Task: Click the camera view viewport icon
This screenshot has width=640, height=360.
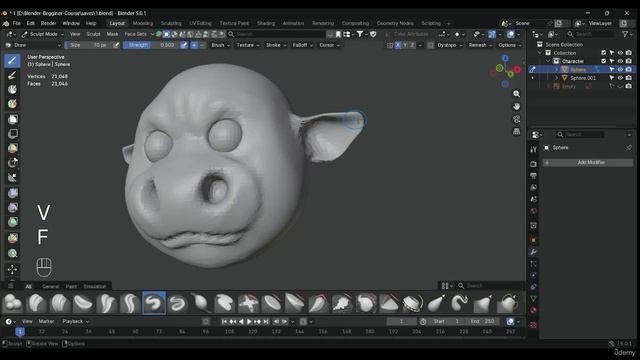Action: pos(516,119)
